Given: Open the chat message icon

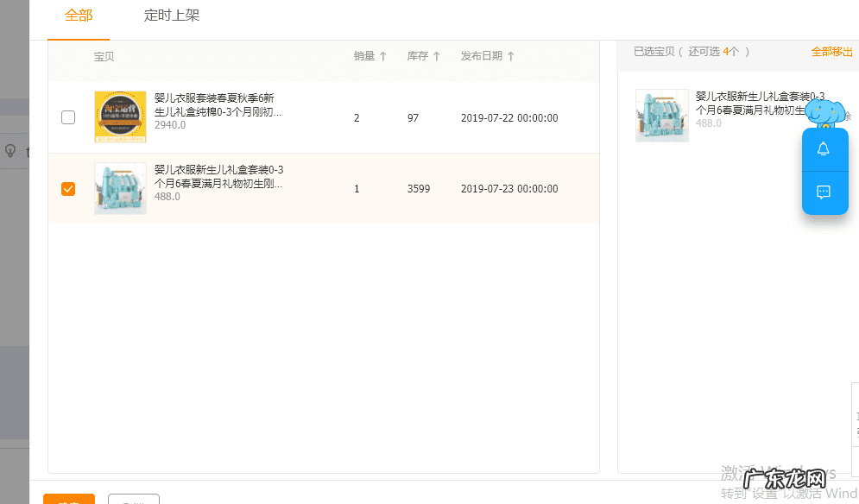Looking at the screenshot, I should [824, 192].
